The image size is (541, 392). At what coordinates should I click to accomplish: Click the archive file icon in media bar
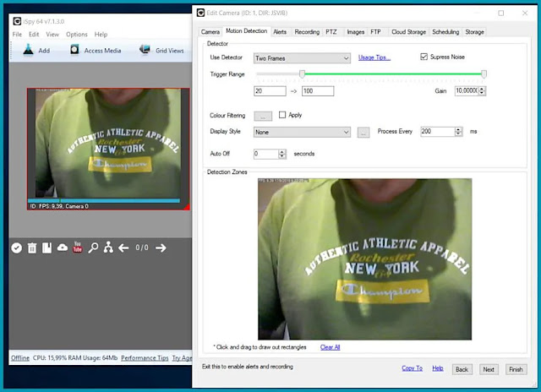tap(47, 248)
